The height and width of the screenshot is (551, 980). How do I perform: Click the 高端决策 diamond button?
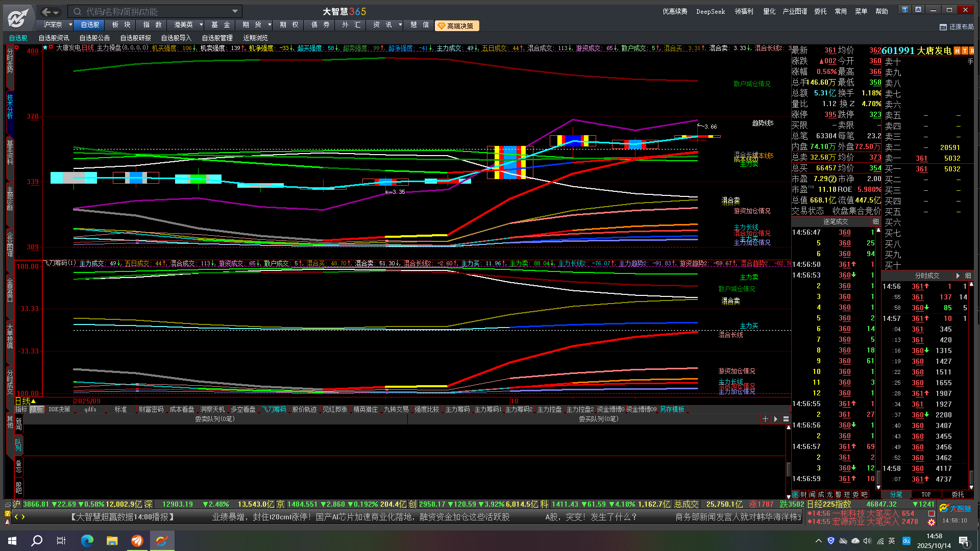(x=456, y=26)
